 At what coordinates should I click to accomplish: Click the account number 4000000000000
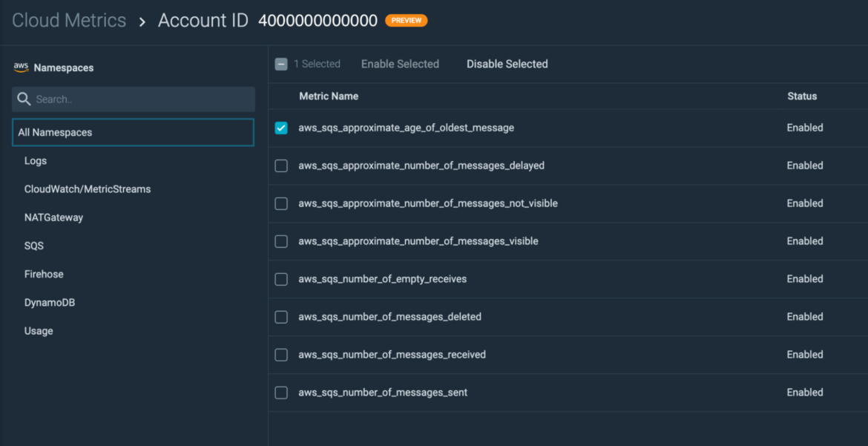318,21
